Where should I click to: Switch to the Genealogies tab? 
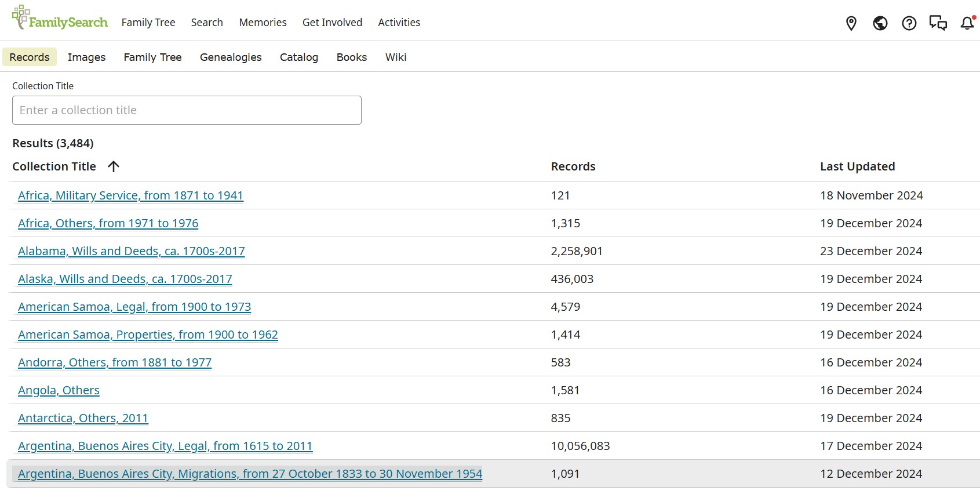[231, 57]
